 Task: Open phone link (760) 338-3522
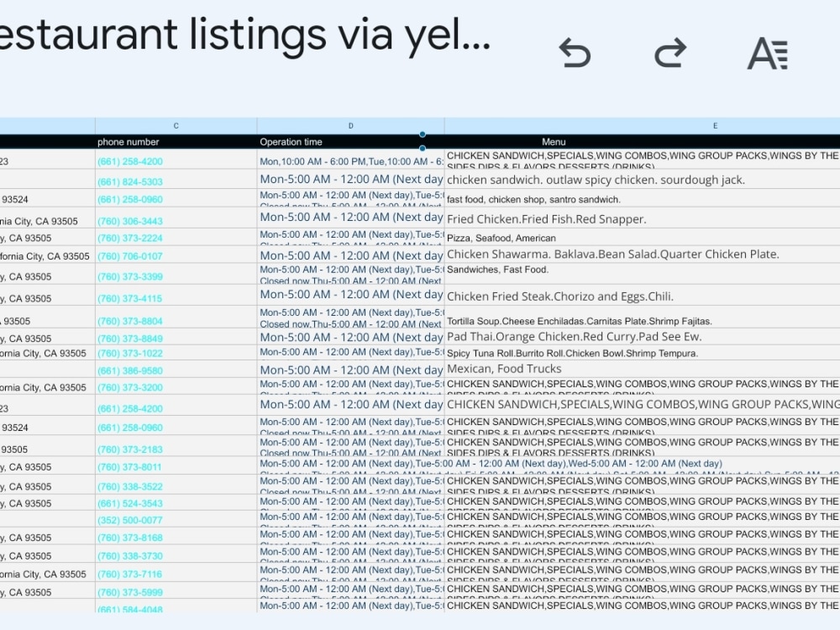[130, 486]
